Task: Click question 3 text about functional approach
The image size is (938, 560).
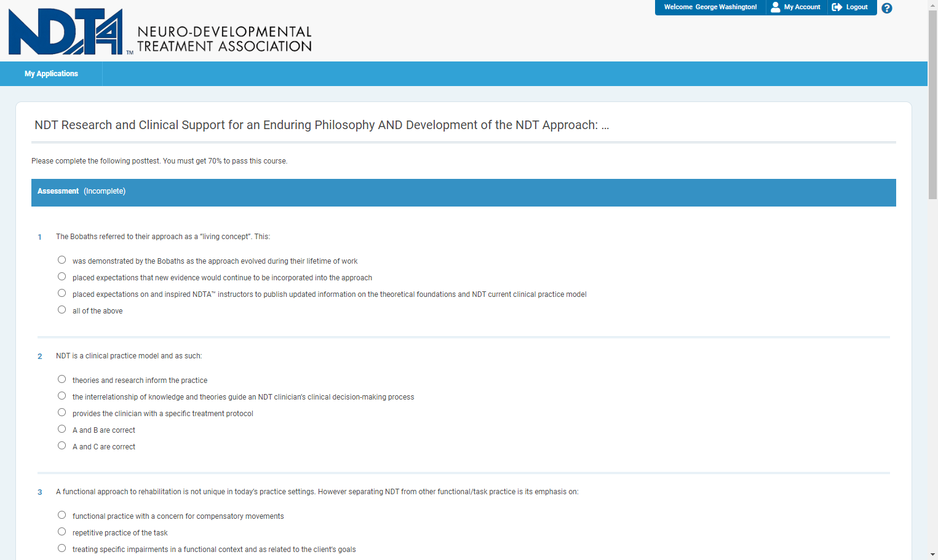Action: pyautogui.click(x=317, y=492)
